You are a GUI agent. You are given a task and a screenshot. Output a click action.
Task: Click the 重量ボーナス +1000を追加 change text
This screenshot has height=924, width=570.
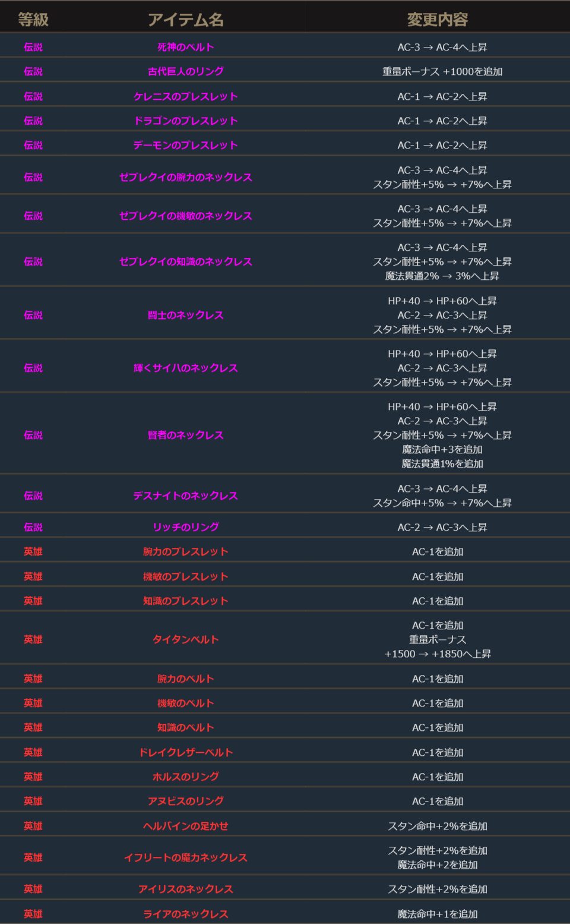(442, 71)
